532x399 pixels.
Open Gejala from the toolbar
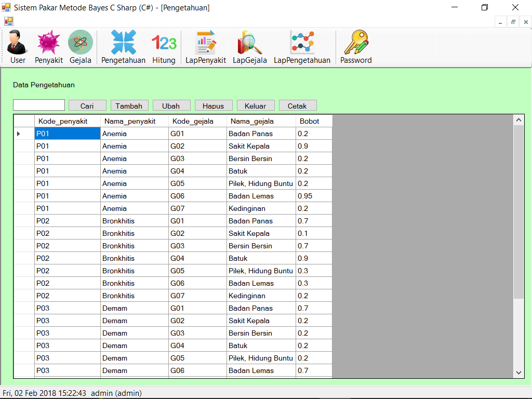tap(81, 43)
